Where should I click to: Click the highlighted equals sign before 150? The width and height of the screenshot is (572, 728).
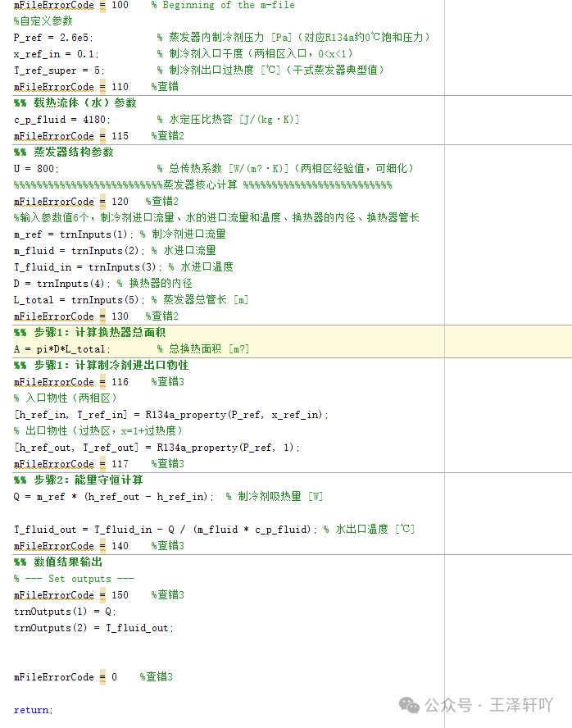[102, 595]
